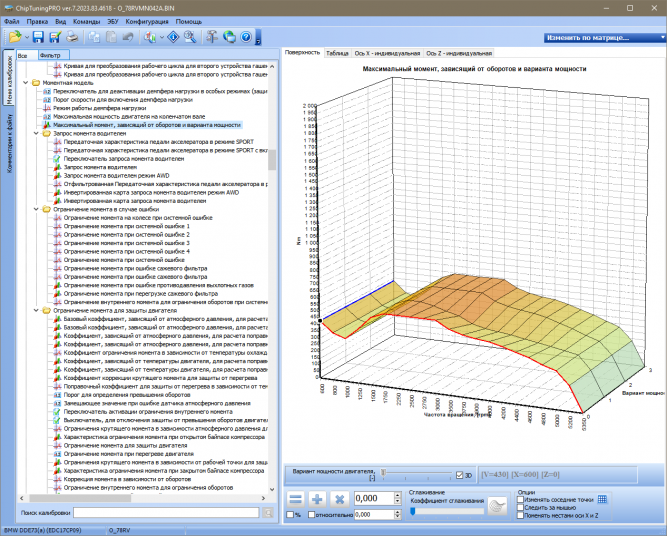Viewport: 667px width, 536px height.
Task: Copy using the copy toolbar icon
Action: pyautogui.click(x=94, y=37)
